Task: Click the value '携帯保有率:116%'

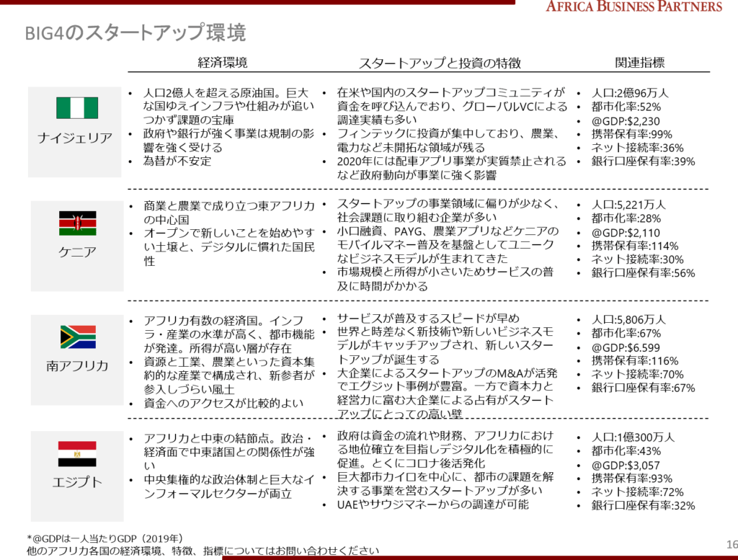Action: 634,361
